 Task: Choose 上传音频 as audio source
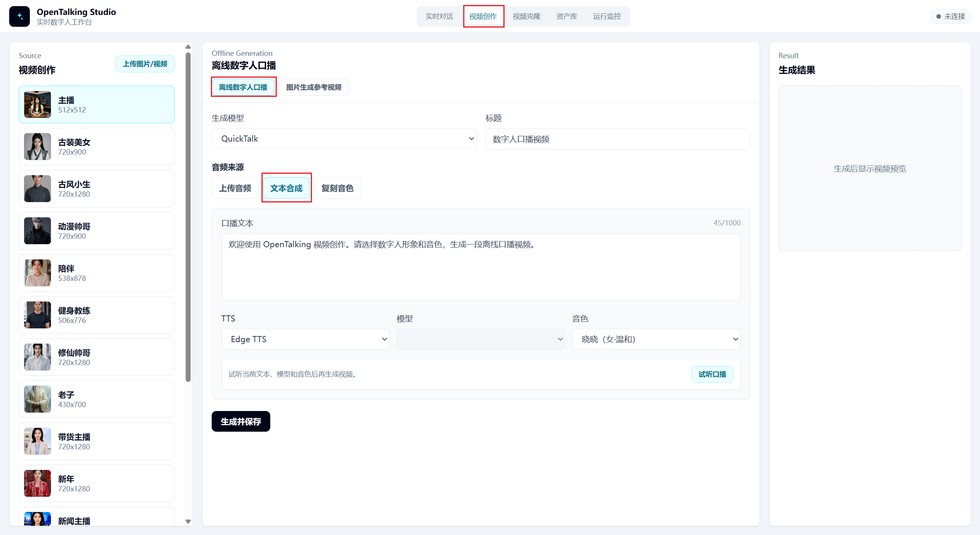(x=235, y=188)
